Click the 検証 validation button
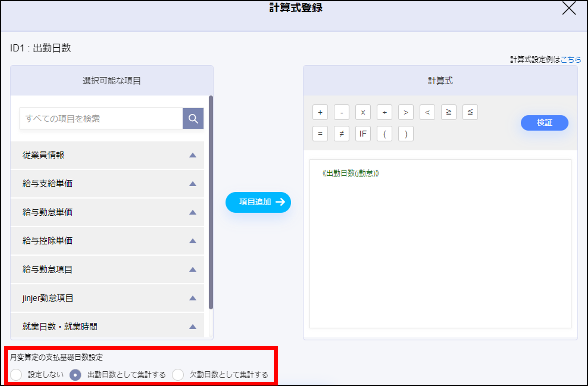Viewport: 588px width, 386px height. (544, 123)
